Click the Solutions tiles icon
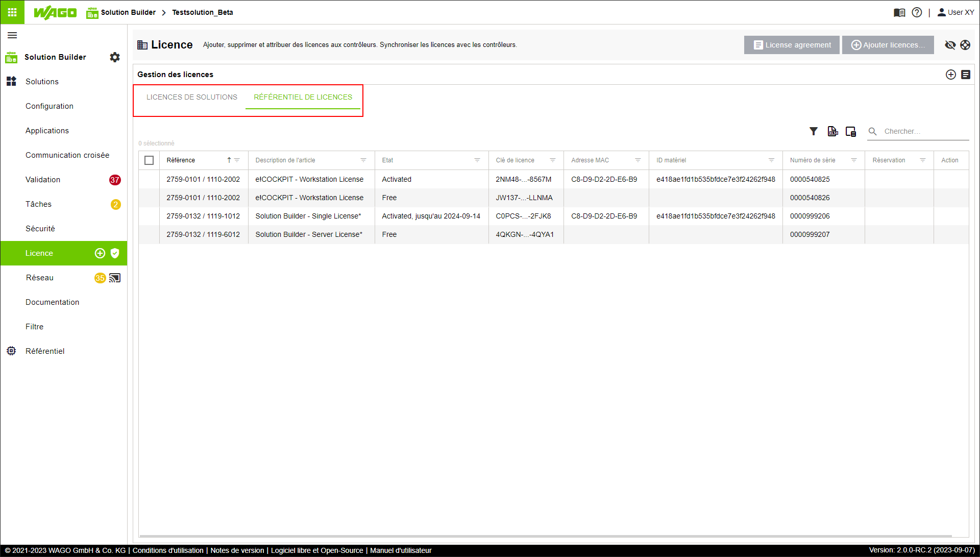Screen dimensions: 980x557 11,81
